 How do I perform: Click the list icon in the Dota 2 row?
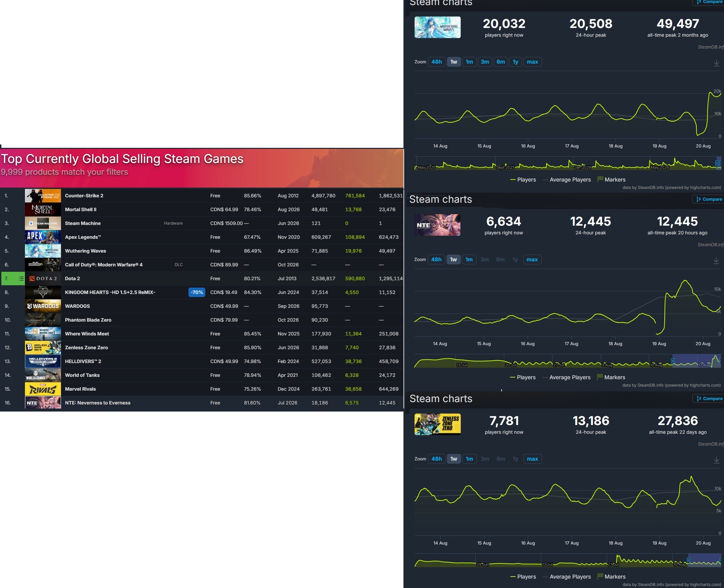(x=21, y=279)
